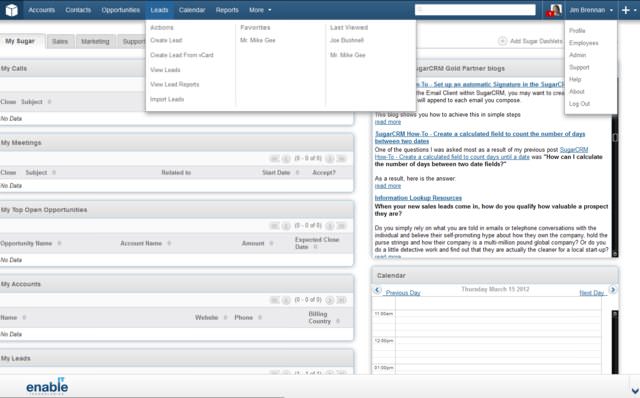
Task: Click the enable Technologies logo
Action: tap(47, 386)
